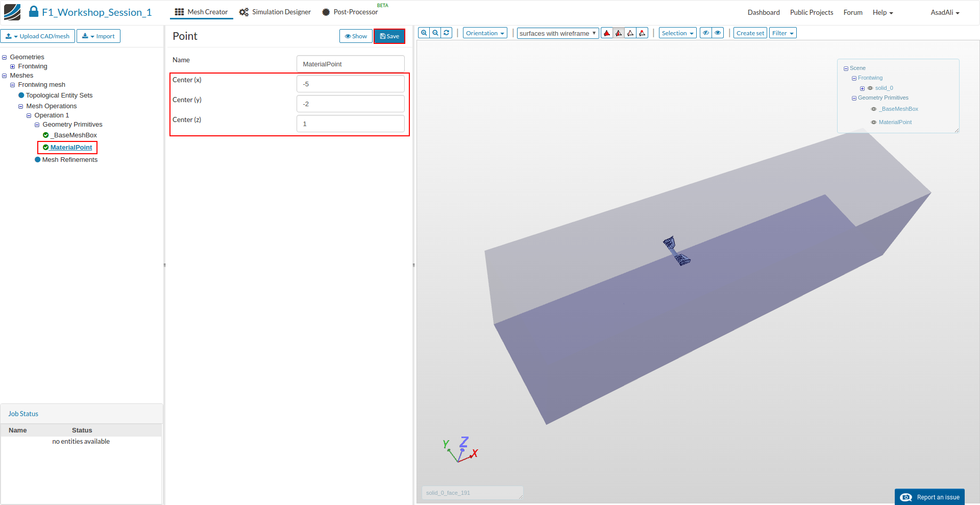
Task: Collapse the Geometries tree node
Action: (x=5, y=57)
